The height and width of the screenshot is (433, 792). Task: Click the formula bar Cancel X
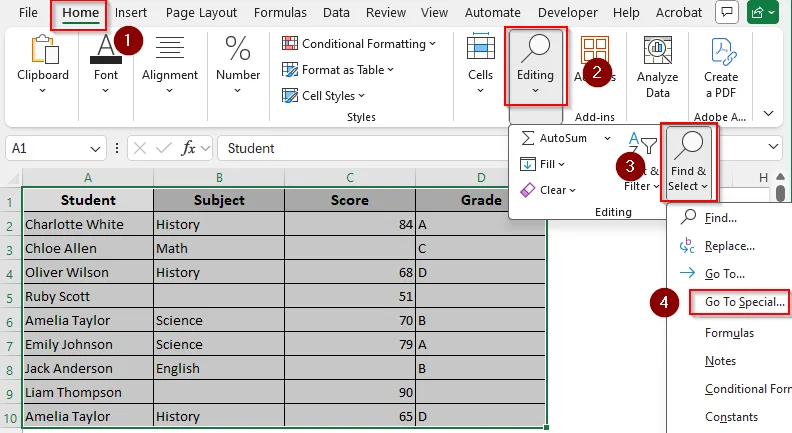(x=140, y=148)
